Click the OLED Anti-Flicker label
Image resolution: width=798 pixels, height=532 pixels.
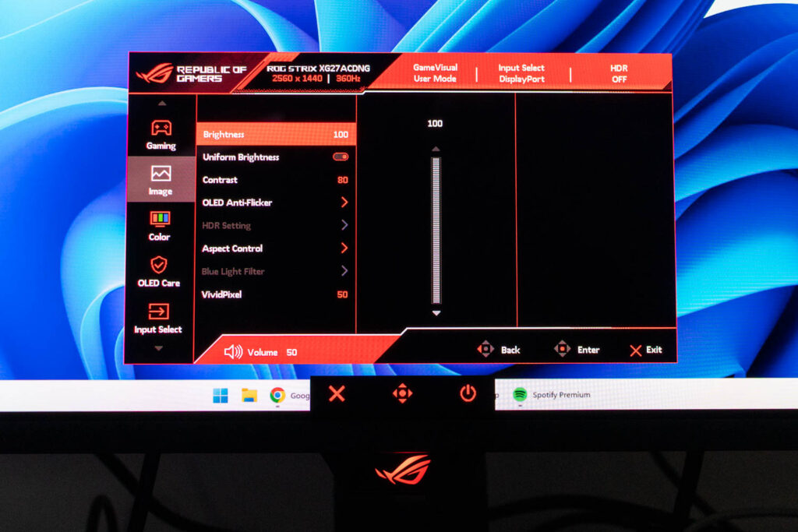click(x=237, y=203)
